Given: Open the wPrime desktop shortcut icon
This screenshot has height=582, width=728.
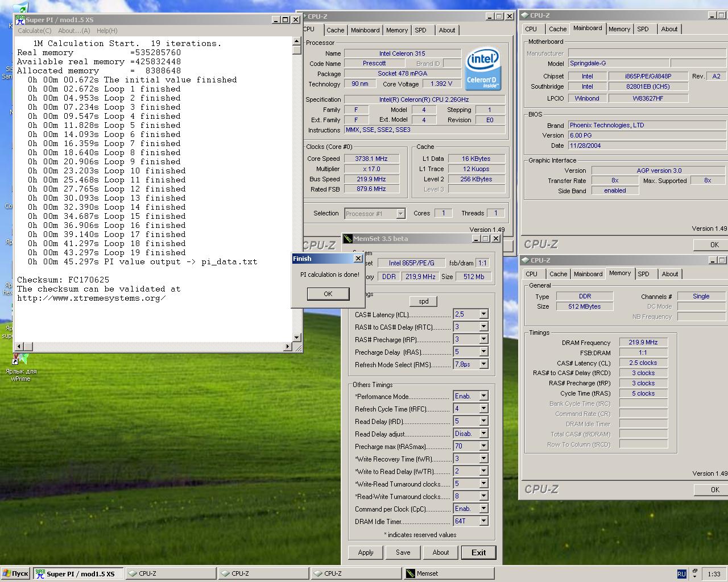Looking at the screenshot, I should (20, 359).
